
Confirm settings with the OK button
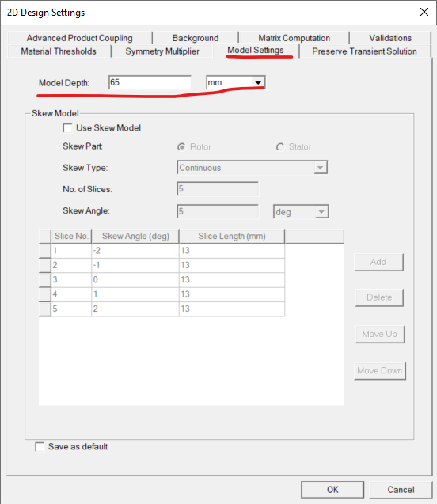tap(332, 490)
